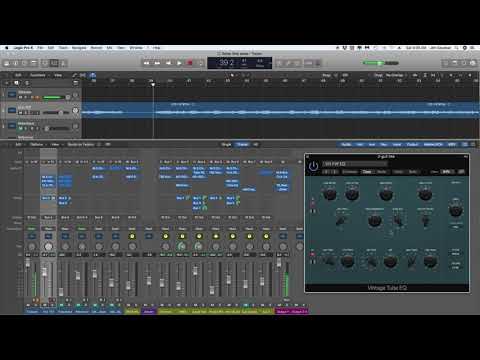Open Quick Help from the control bar
480x360 pixels.
[24, 63]
